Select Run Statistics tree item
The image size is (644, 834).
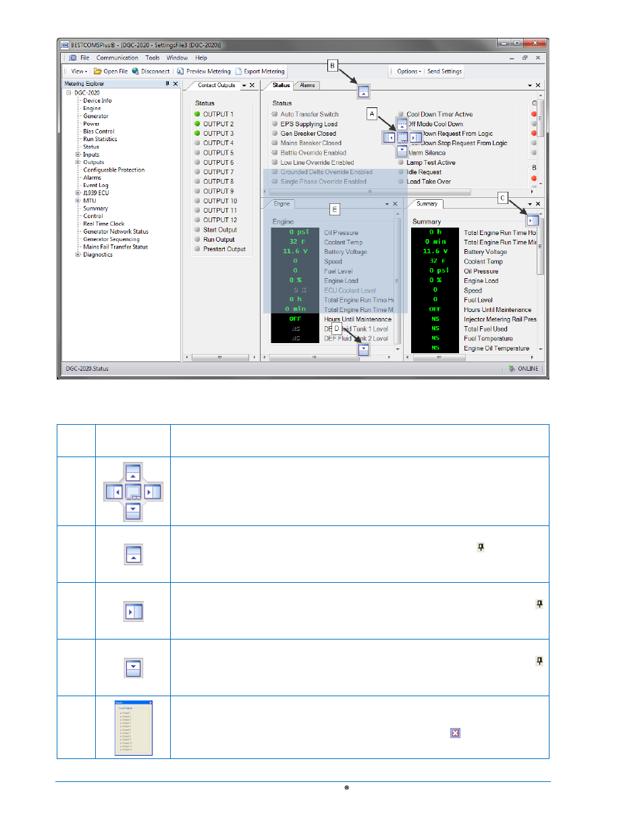pyautogui.click(x=100, y=139)
